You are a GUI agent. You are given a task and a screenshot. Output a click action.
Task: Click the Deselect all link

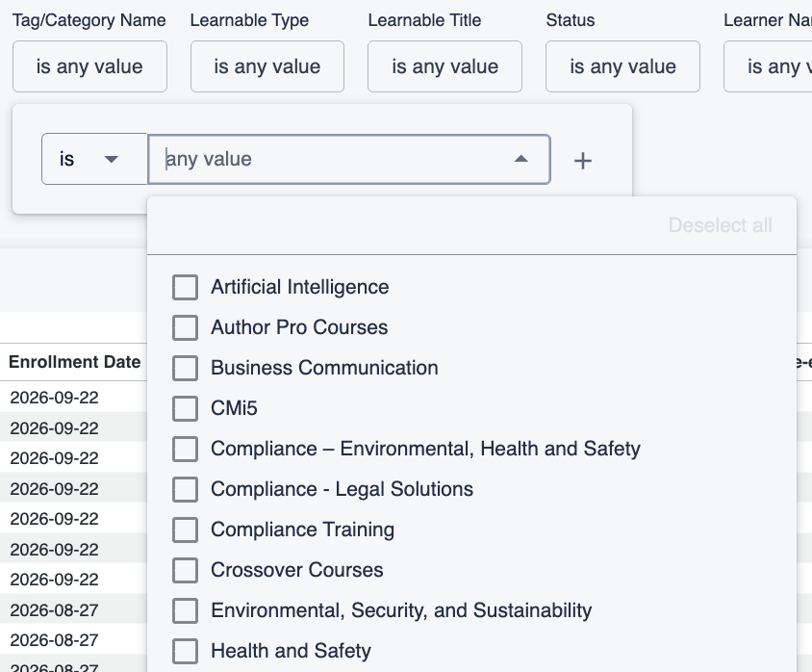pyautogui.click(x=720, y=225)
